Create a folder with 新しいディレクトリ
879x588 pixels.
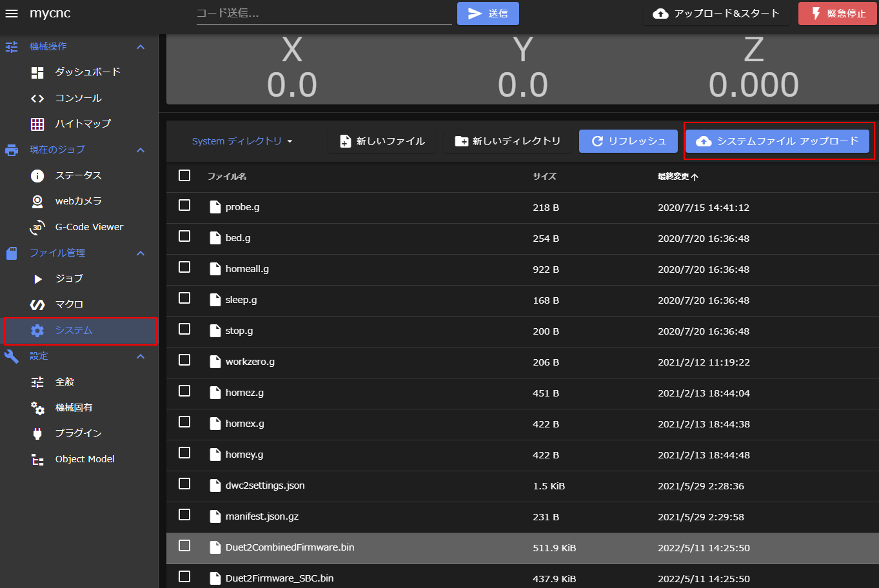pyautogui.click(x=508, y=141)
